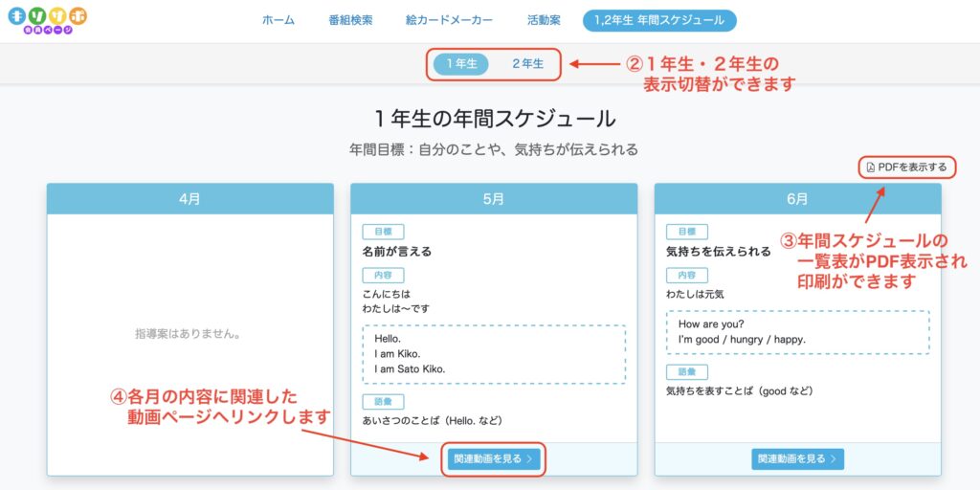This screenshot has height=490, width=980.
Task: Click the 目標 tag in 6月 card
Action: click(x=687, y=232)
